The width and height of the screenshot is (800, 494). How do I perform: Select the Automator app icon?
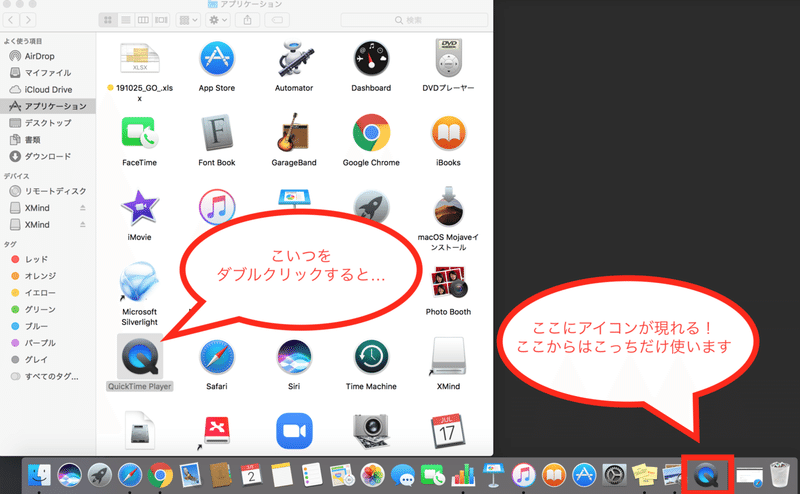pos(294,59)
